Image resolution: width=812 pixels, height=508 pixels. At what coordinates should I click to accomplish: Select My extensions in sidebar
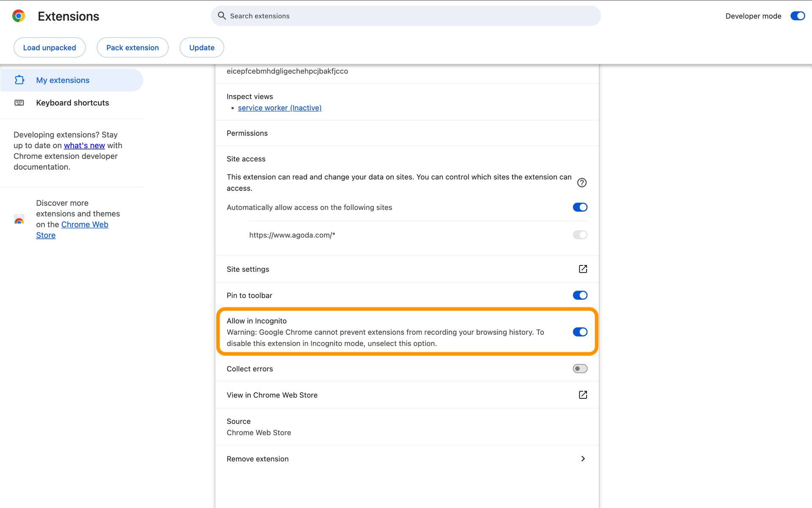[72, 80]
